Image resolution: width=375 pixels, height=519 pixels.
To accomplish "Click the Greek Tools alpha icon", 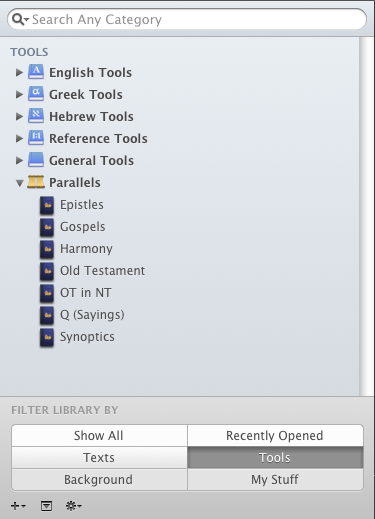I will [x=36, y=94].
